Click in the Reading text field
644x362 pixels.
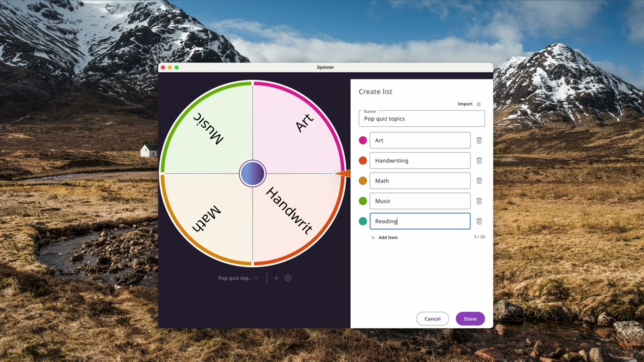click(x=420, y=221)
